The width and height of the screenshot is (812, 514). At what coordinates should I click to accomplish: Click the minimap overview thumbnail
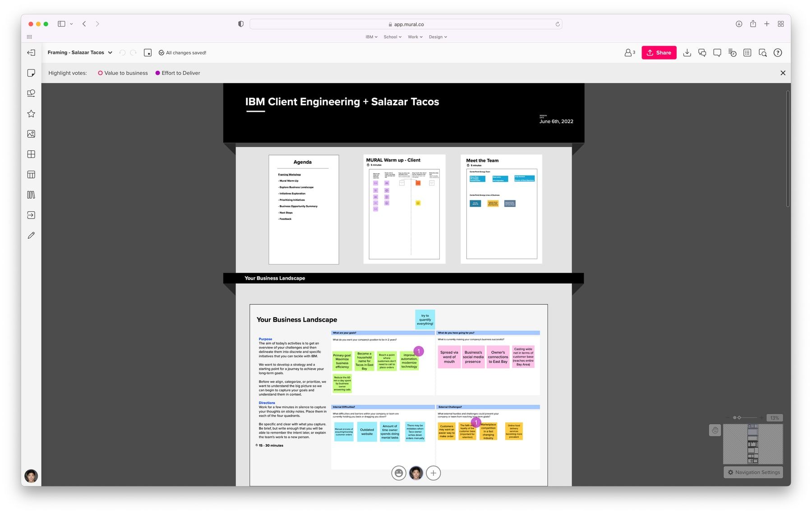[x=753, y=444]
